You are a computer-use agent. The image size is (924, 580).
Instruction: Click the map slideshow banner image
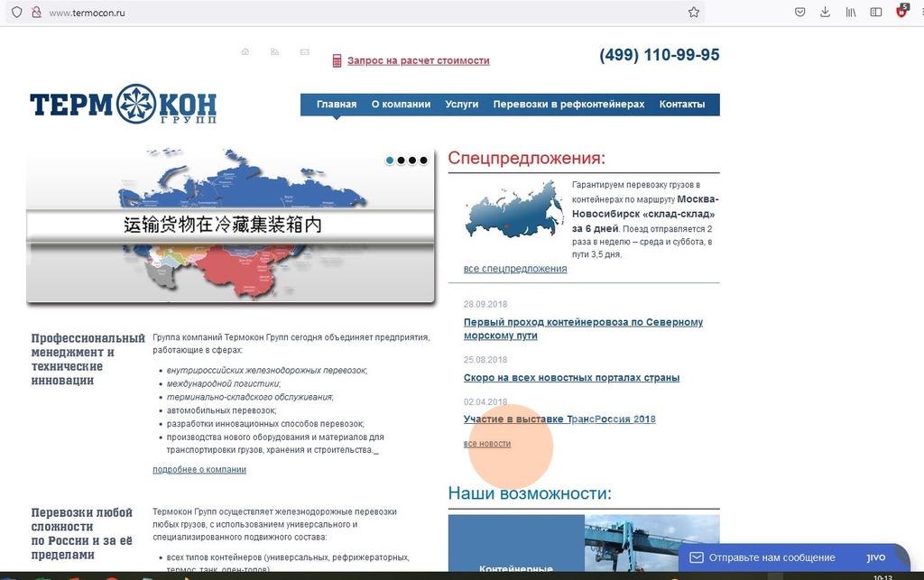click(x=230, y=226)
